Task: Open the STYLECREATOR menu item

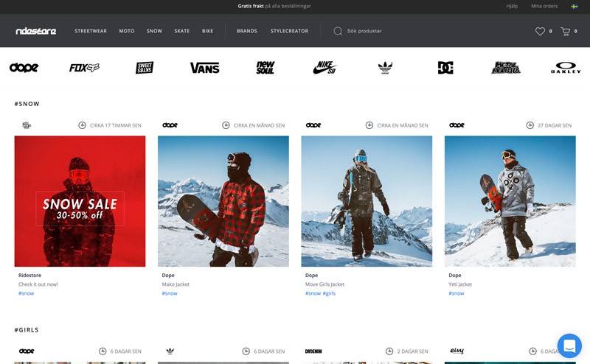Action: point(289,31)
